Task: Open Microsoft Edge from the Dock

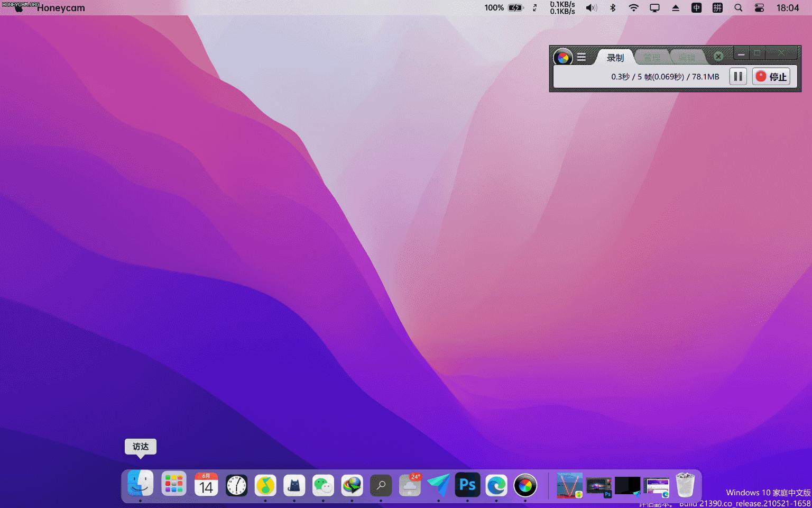Action: (x=496, y=485)
